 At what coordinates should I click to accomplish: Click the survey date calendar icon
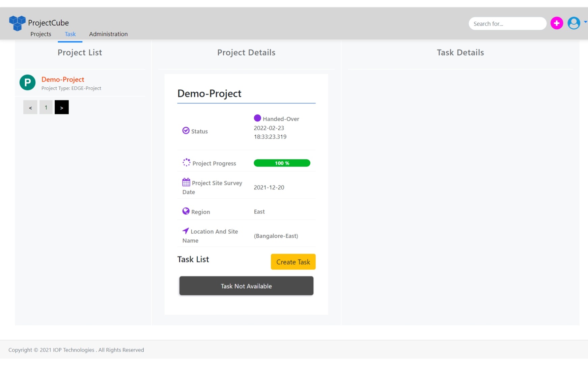point(186,182)
